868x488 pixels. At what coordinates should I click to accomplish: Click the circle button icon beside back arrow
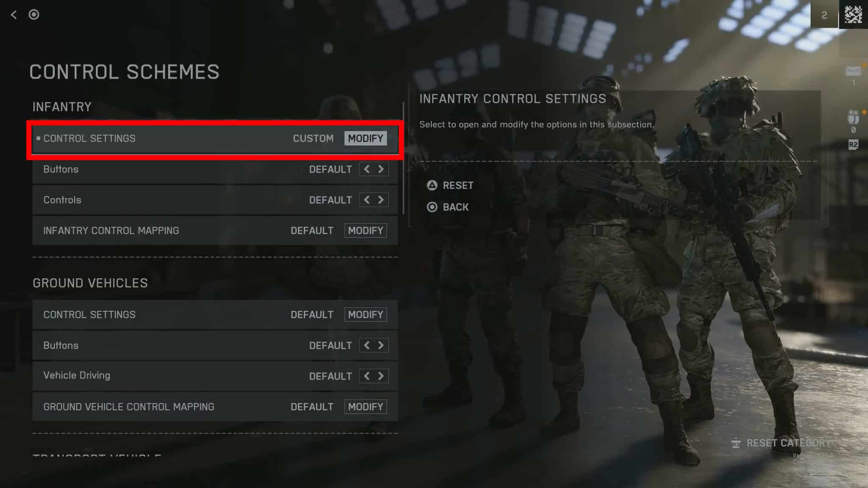coord(34,15)
